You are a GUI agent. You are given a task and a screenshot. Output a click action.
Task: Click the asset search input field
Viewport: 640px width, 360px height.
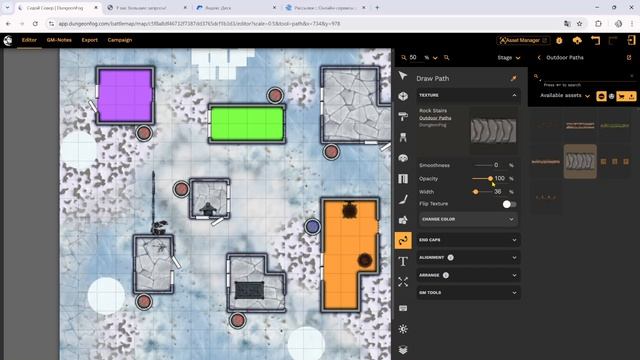586,76
